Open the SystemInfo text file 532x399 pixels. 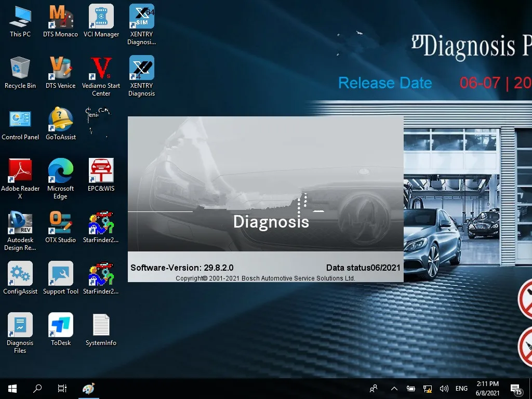tap(101, 329)
